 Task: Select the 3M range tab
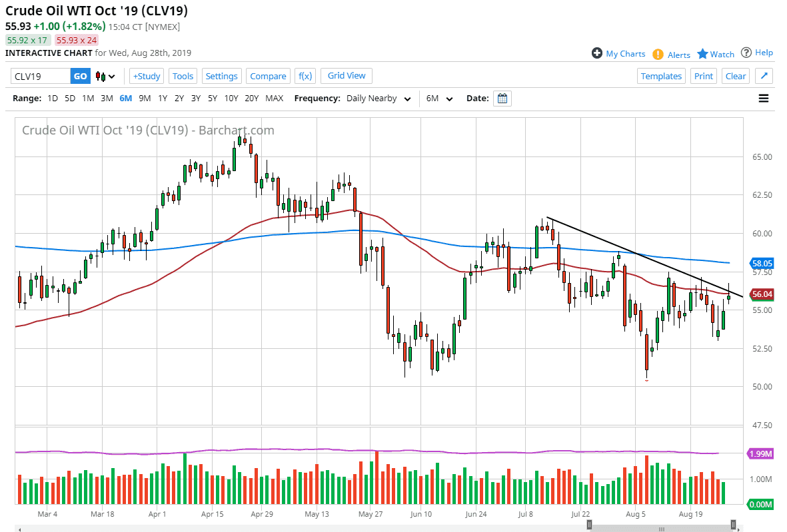pyautogui.click(x=107, y=98)
